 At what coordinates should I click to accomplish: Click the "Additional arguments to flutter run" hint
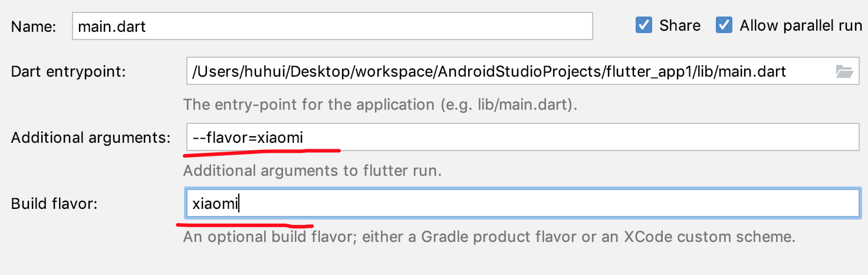click(x=312, y=171)
